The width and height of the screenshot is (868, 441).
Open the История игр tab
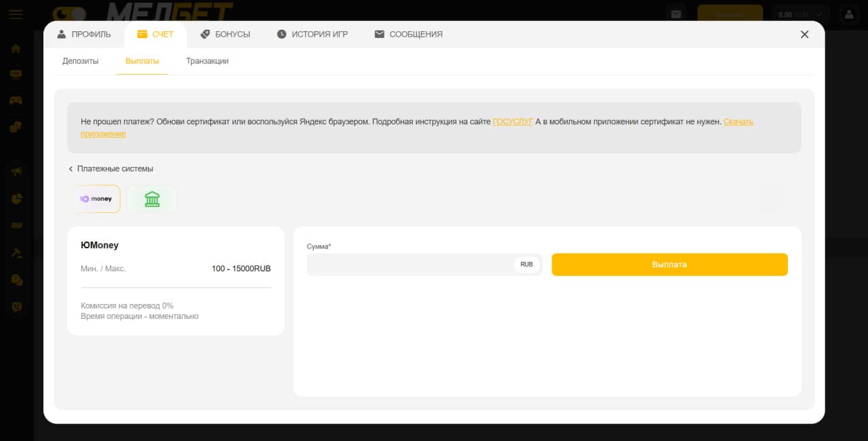[312, 34]
